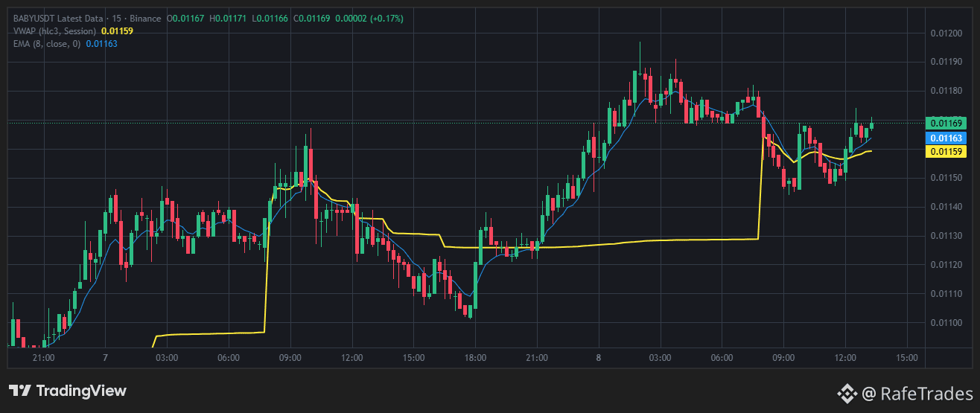Click the O0.01167 open value
This screenshot has height=413, width=980.
point(185,17)
